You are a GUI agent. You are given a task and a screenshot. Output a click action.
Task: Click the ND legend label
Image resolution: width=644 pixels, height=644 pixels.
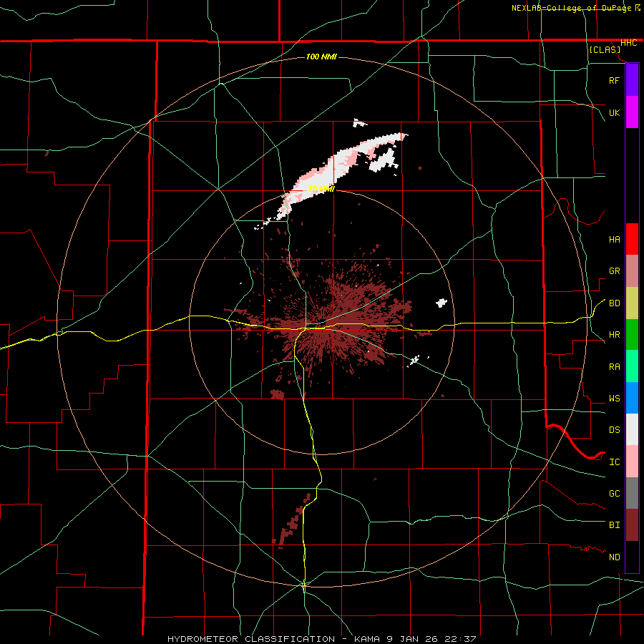614,557
